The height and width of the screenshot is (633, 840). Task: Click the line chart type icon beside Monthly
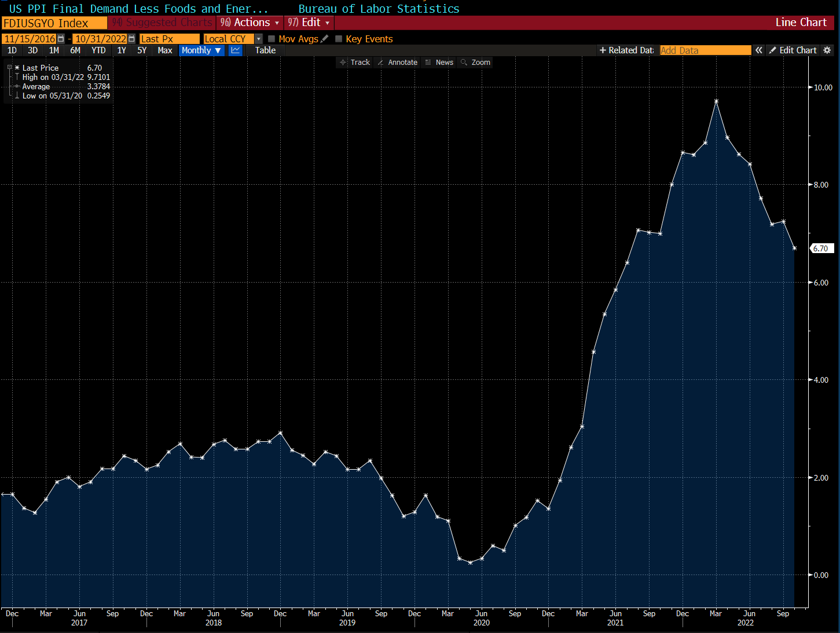(235, 50)
